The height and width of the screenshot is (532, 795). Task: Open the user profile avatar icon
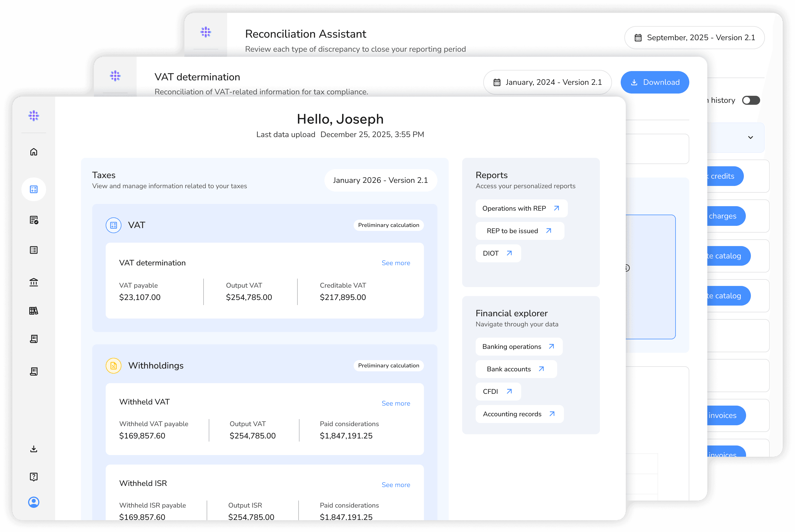coord(34,502)
